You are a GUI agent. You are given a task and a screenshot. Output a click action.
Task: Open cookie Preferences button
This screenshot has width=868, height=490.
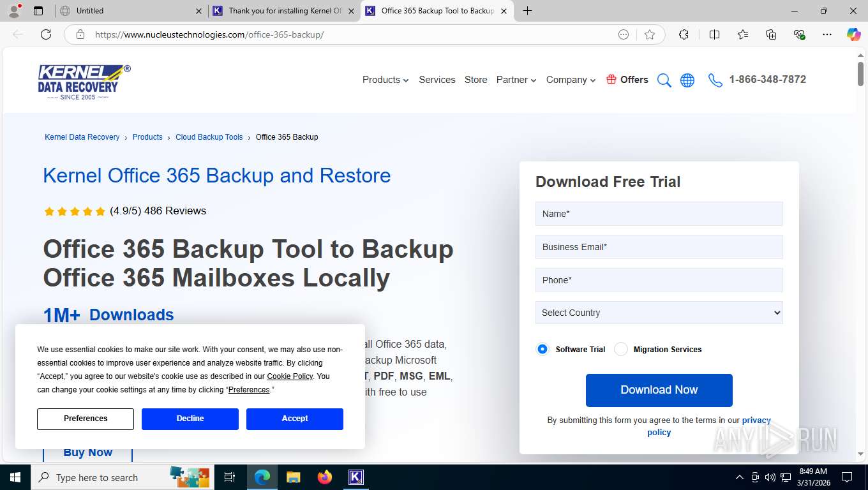(x=86, y=419)
